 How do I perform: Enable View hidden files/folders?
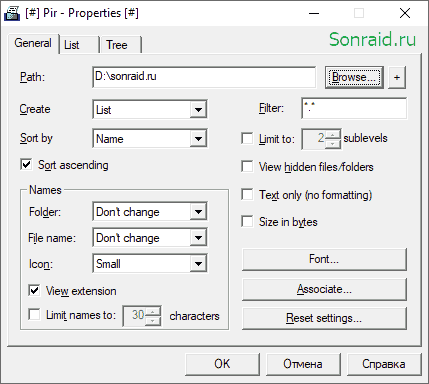click(247, 166)
